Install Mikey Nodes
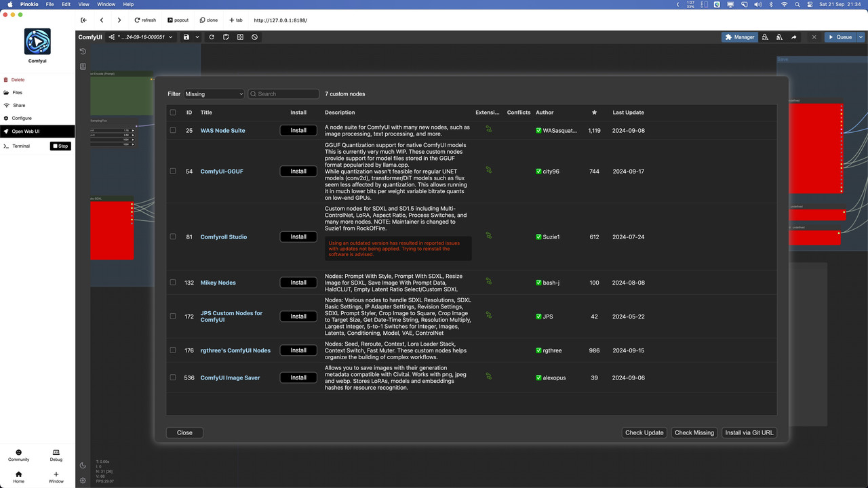 tap(298, 283)
